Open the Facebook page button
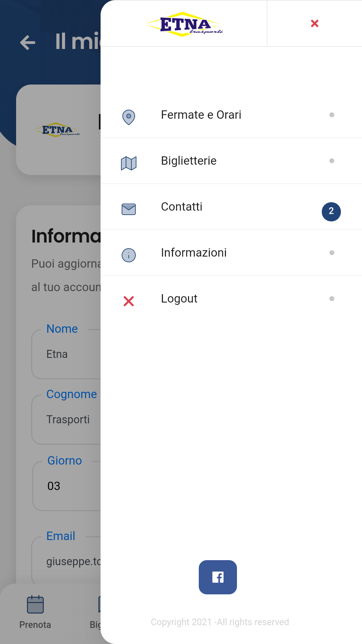This screenshot has height=644, width=362. (218, 577)
